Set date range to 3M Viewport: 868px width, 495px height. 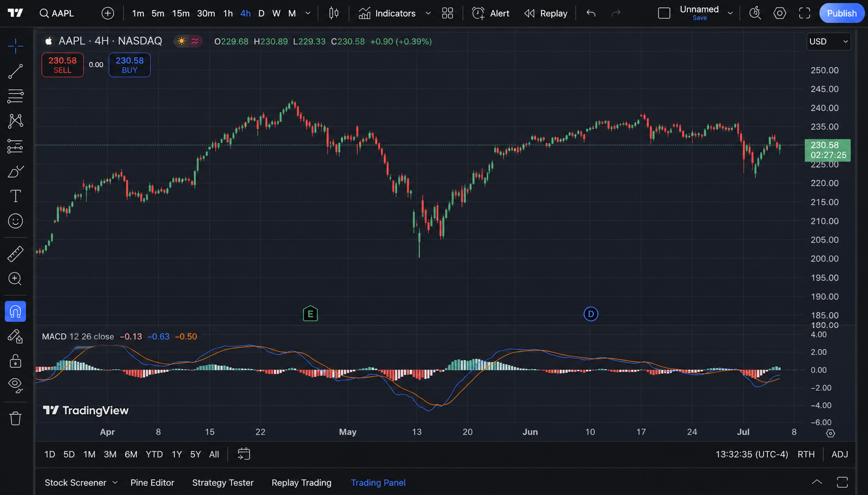point(110,454)
